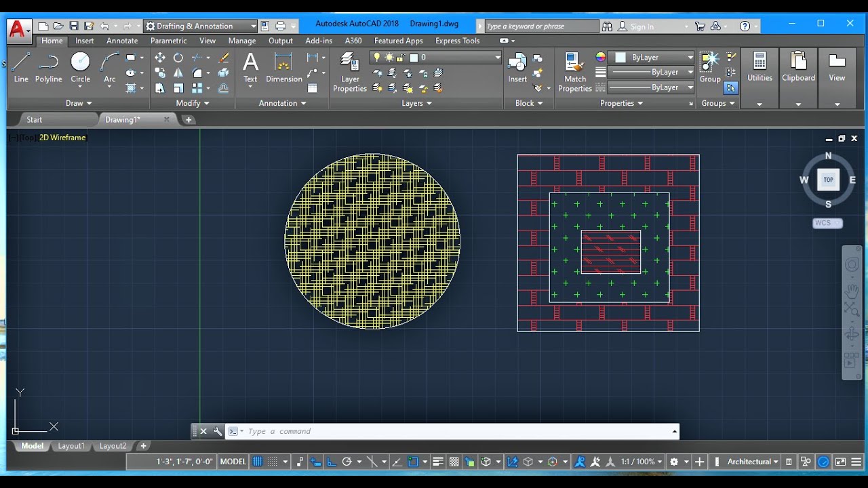Start the Dimension tool
868x488 pixels.
pos(284,67)
